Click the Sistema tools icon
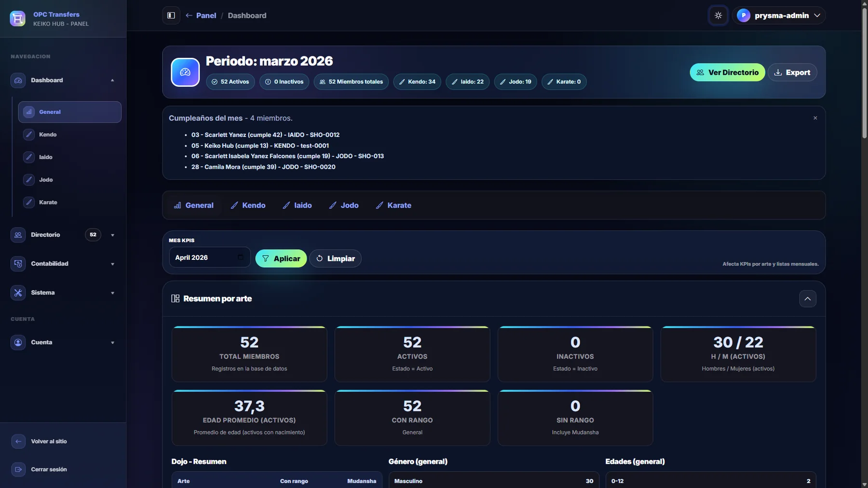This screenshot has height=488, width=868. click(18, 293)
